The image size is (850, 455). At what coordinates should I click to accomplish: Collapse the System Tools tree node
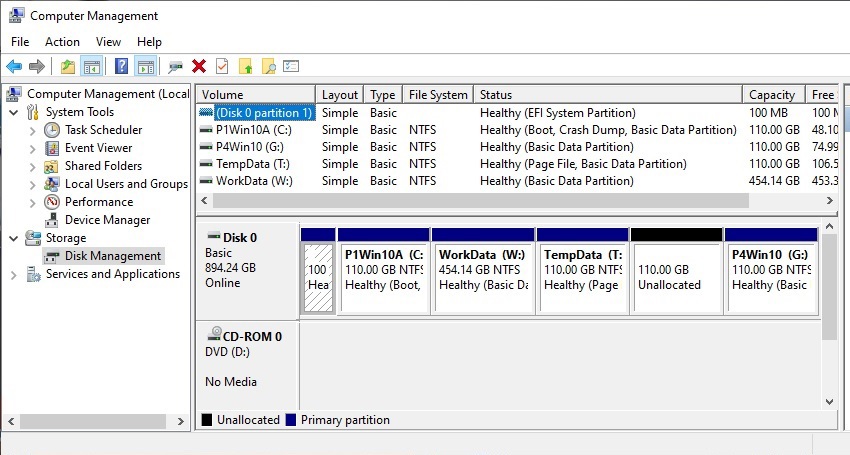pyautogui.click(x=14, y=112)
